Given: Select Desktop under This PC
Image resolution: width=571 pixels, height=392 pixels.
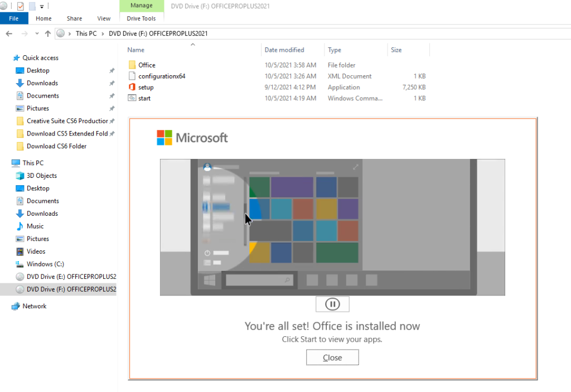Looking at the screenshot, I should pos(38,188).
